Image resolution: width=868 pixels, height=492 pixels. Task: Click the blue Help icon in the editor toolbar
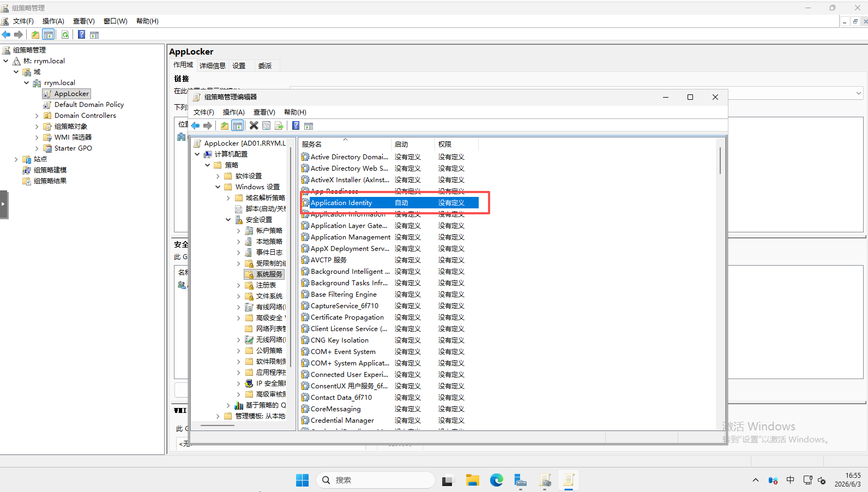point(296,126)
